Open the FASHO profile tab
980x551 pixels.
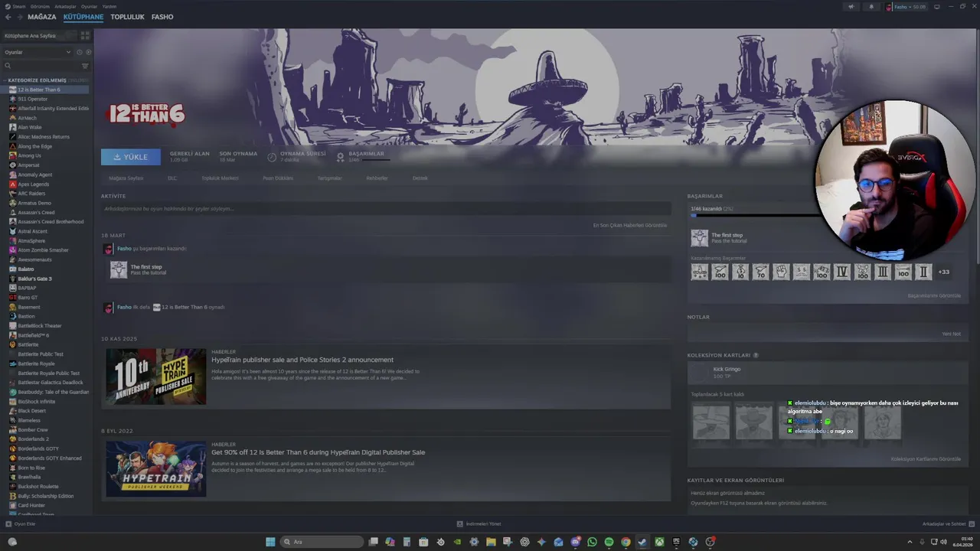point(162,17)
